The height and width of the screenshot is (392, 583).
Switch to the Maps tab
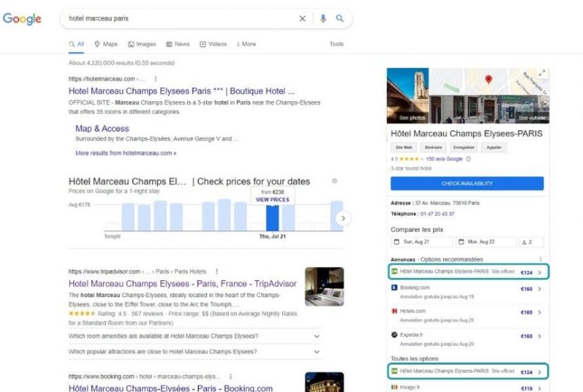(106, 44)
